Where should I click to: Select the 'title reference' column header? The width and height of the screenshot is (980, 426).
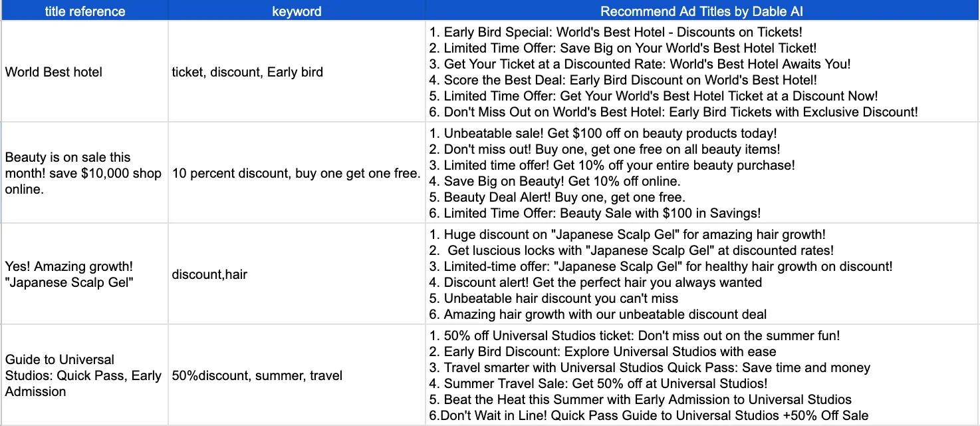[84, 11]
